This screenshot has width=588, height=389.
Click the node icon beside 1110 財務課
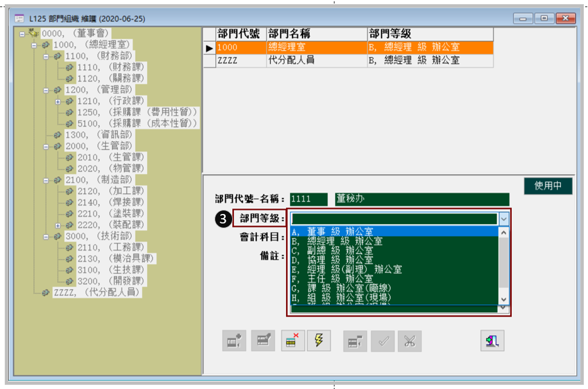pos(70,67)
